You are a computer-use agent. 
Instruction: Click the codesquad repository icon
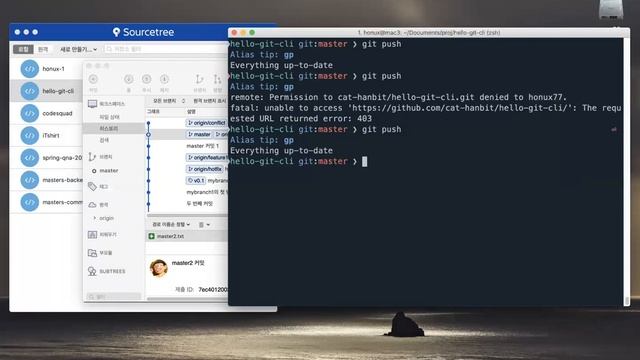click(30, 113)
